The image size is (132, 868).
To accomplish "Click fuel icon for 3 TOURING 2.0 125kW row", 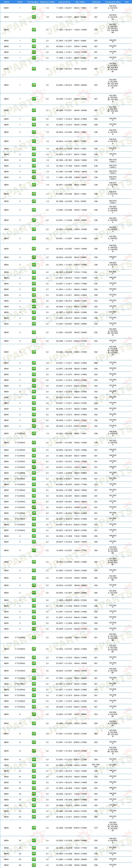I will [x=34, y=462].
